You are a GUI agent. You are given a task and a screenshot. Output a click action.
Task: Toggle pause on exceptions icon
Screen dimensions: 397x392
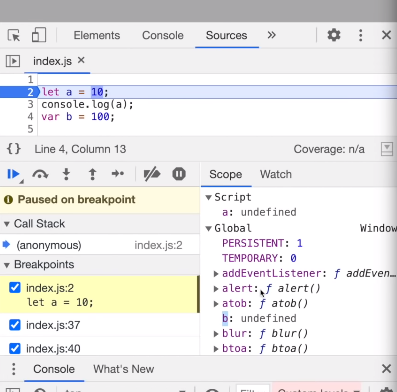tap(179, 174)
